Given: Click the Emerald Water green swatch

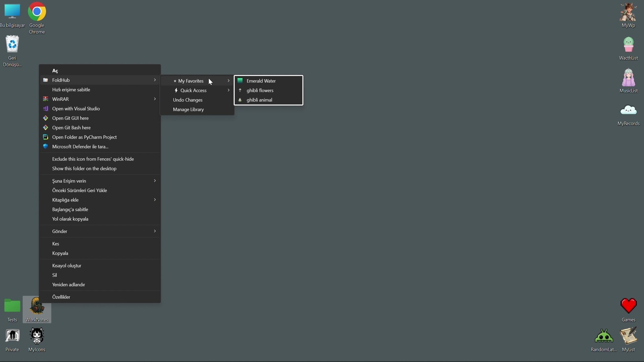Looking at the screenshot, I should (x=240, y=80).
